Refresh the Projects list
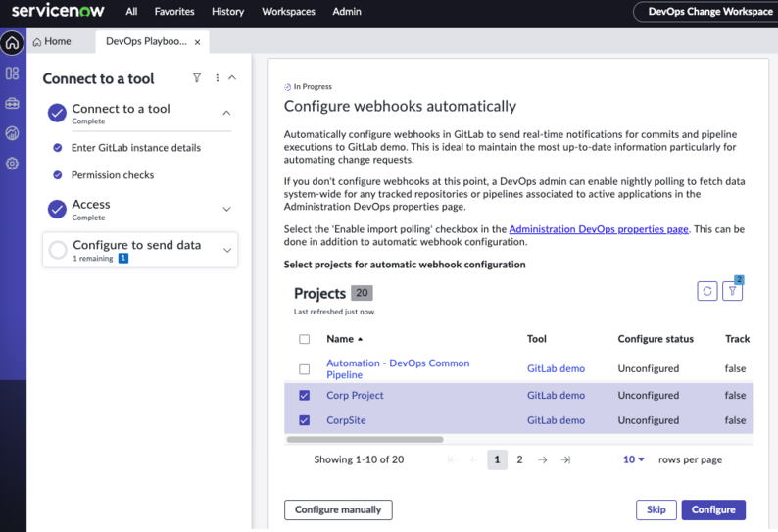778x532 pixels. [x=707, y=291]
